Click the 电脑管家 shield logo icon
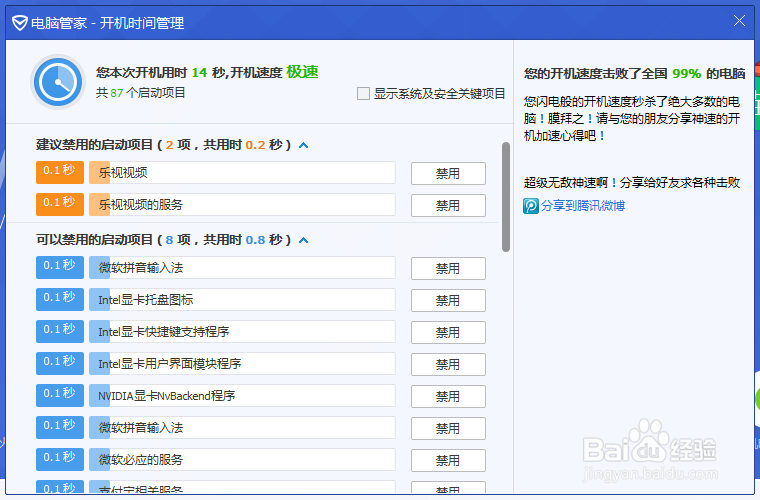This screenshot has height=500, width=760. coord(19,22)
